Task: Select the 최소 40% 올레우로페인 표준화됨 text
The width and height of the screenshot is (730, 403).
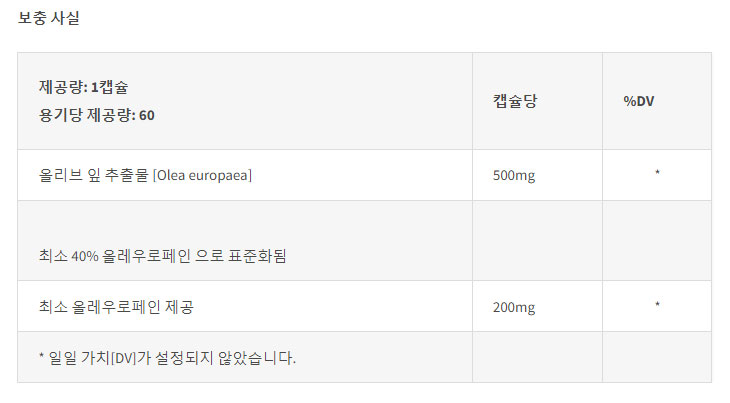Action: pos(162,255)
